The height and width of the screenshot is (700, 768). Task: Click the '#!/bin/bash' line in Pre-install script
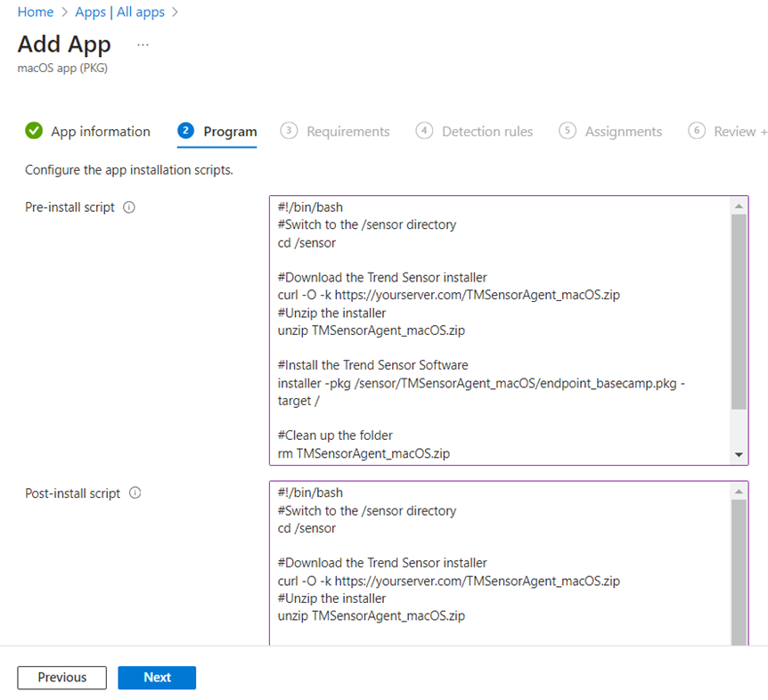(x=310, y=208)
